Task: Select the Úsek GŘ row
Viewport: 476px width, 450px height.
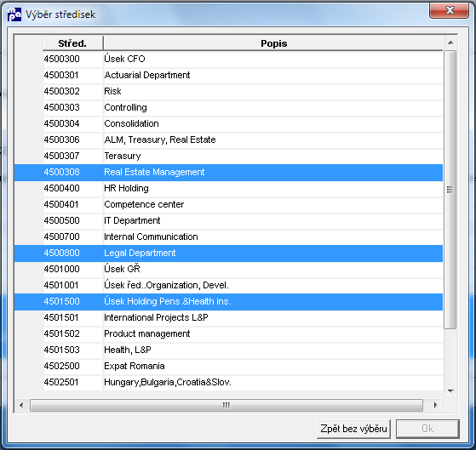Action: click(x=228, y=269)
